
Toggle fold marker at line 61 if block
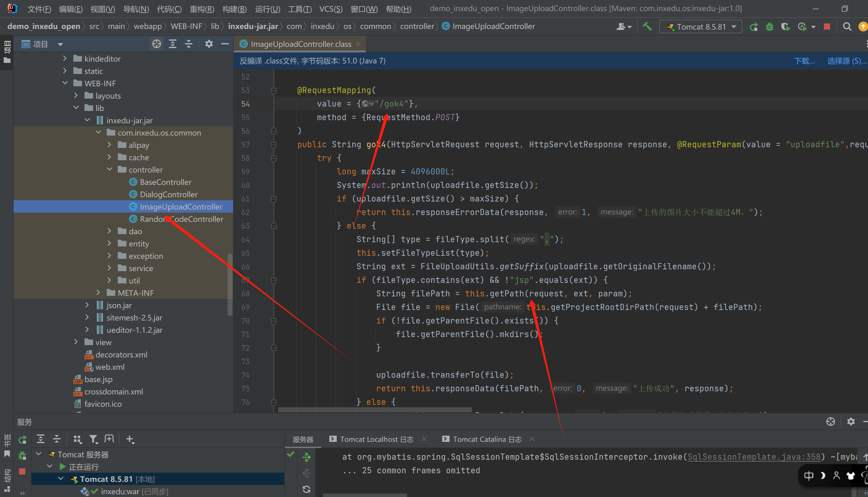coord(274,199)
